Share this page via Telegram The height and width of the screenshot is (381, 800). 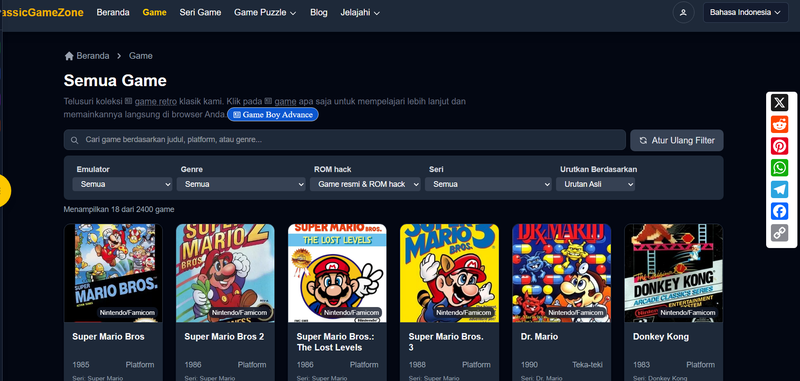point(779,189)
